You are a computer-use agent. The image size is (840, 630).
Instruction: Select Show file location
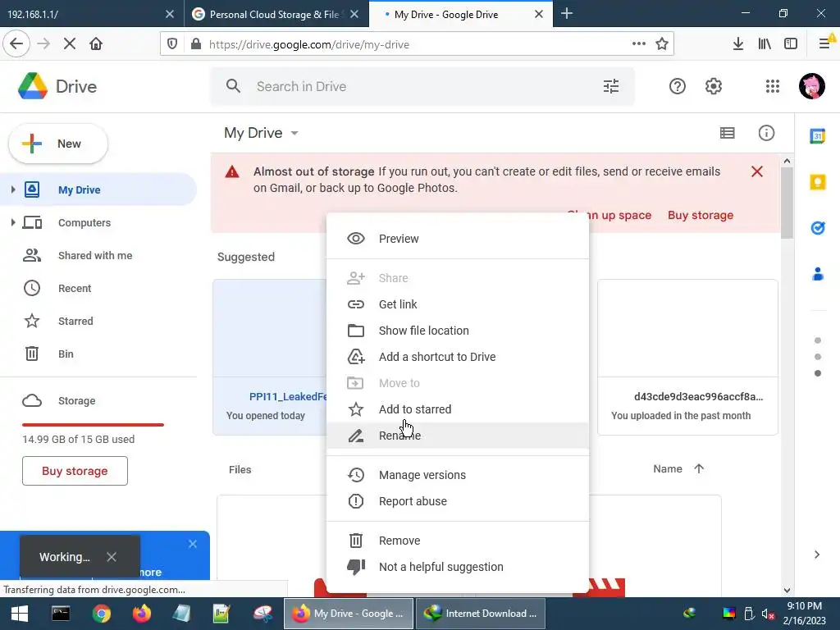[x=458, y=331]
